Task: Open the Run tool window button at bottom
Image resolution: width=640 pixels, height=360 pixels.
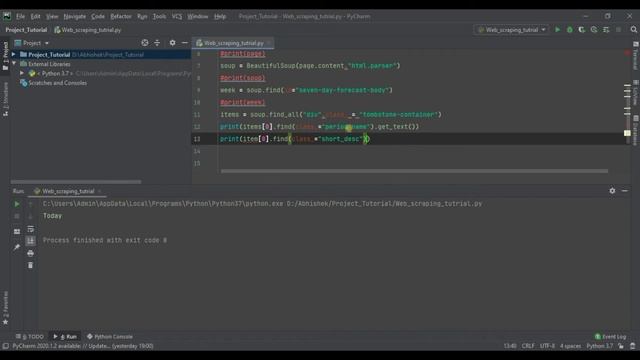Action: click(x=65, y=336)
